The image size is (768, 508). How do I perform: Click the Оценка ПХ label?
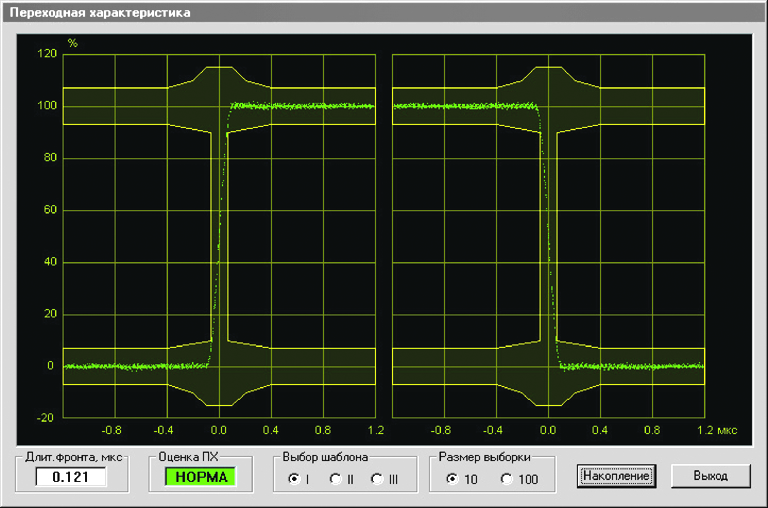point(188,457)
